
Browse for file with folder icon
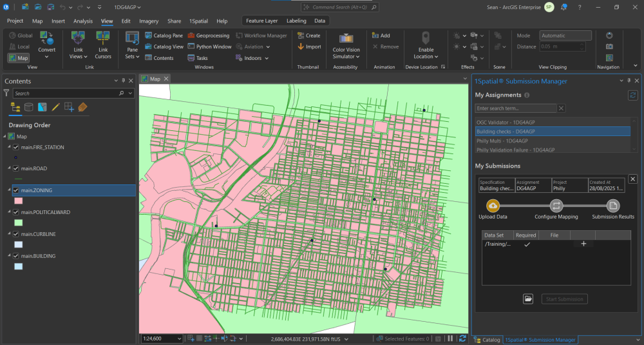pyautogui.click(x=528, y=299)
